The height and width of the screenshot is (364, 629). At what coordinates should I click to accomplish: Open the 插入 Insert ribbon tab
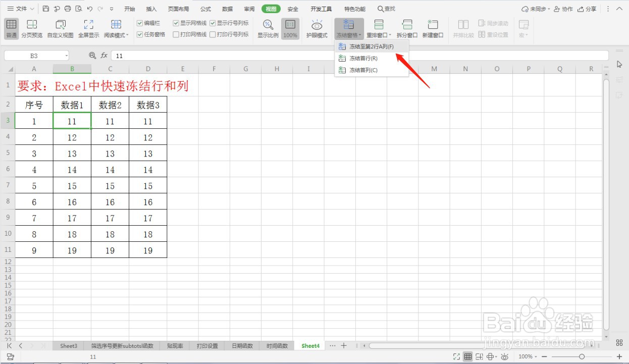(x=151, y=9)
